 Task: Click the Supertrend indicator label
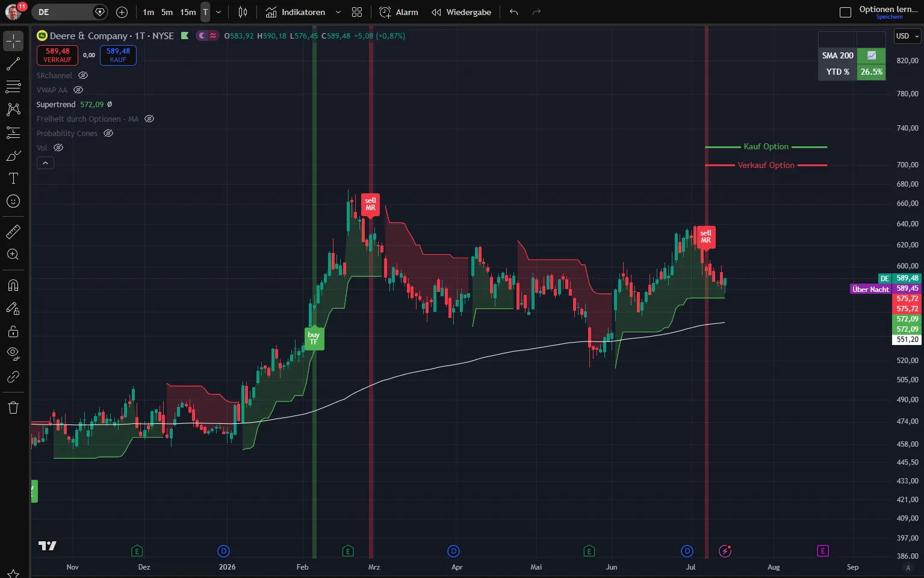pos(56,104)
